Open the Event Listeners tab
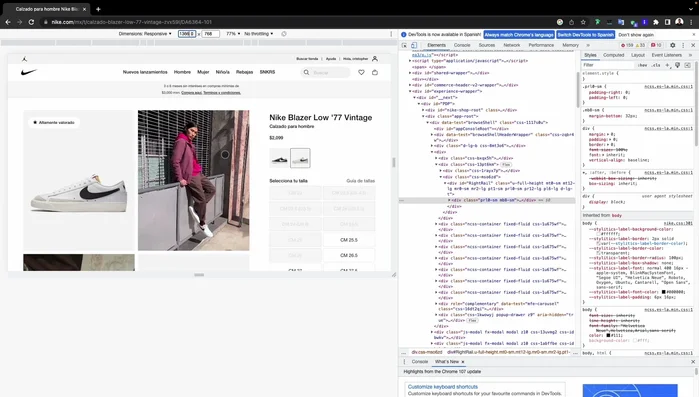This screenshot has width=699, height=397. tap(666, 55)
